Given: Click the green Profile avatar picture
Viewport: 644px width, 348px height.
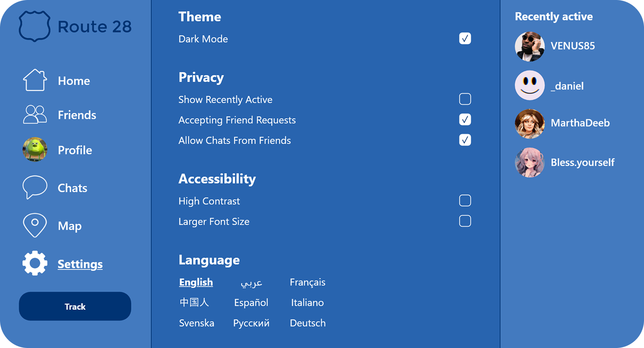Looking at the screenshot, I should (x=35, y=150).
